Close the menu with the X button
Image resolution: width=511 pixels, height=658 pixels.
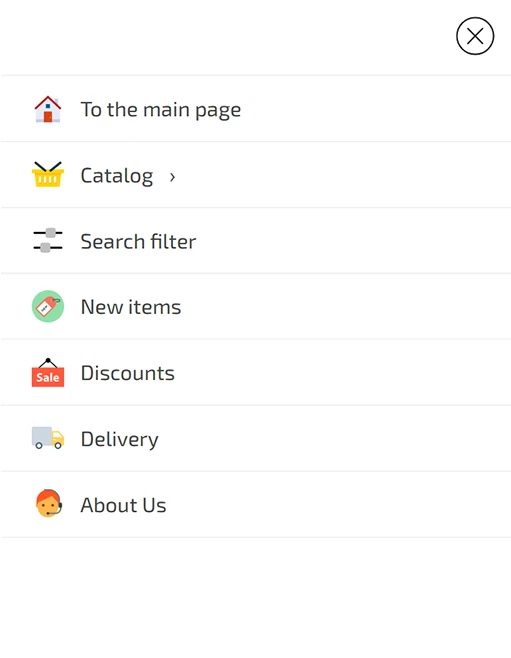click(475, 36)
